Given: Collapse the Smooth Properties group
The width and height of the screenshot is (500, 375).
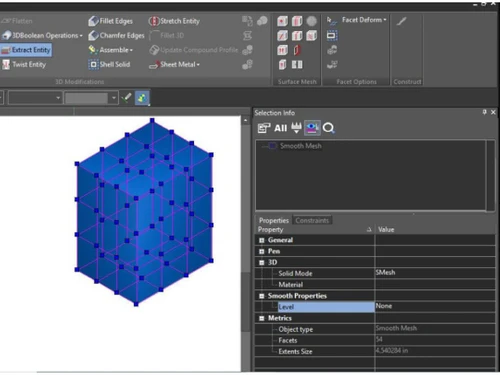Looking at the screenshot, I should pos(262,296).
